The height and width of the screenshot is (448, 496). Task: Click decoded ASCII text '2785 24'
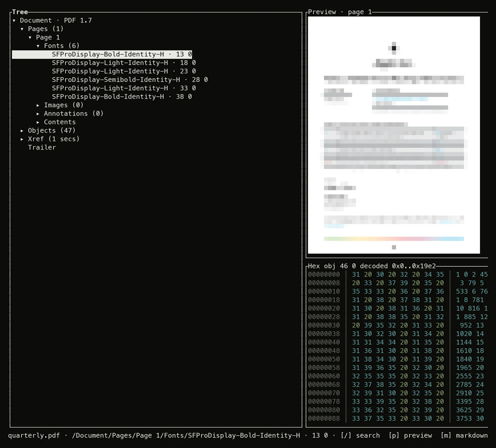point(470,385)
